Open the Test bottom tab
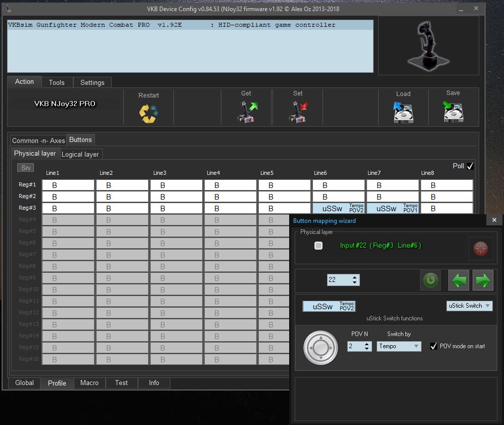The width and height of the screenshot is (504, 425). [x=121, y=383]
